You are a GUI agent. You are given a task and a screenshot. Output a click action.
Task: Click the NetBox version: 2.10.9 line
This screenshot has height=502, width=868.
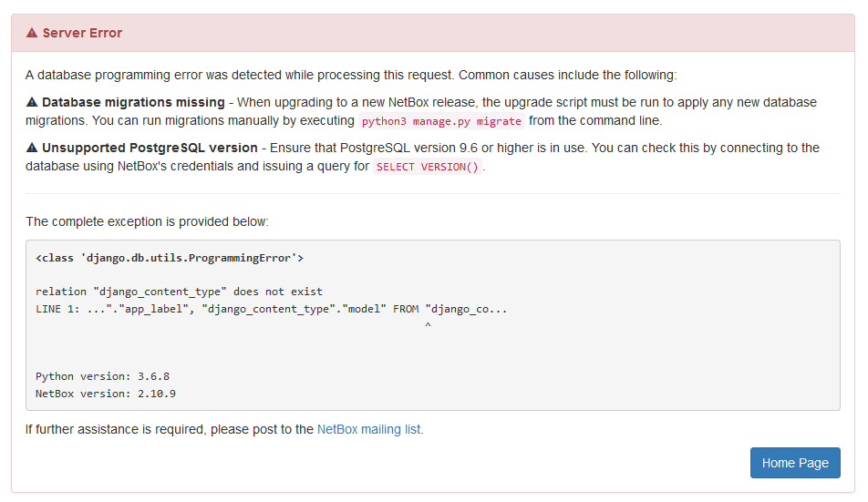[106, 394]
